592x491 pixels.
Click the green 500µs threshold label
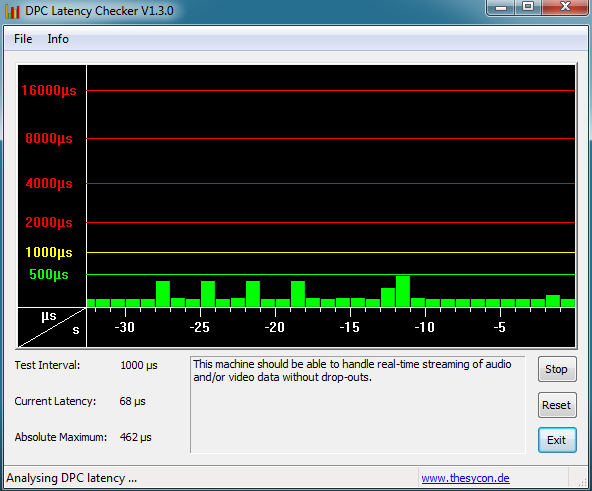click(x=49, y=274)
